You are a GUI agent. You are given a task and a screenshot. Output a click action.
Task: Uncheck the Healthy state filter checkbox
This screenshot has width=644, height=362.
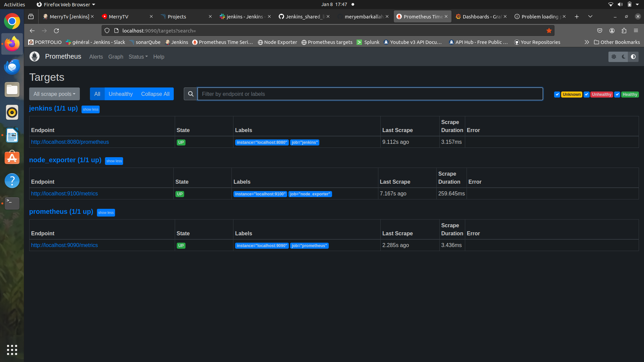(617, 95)
